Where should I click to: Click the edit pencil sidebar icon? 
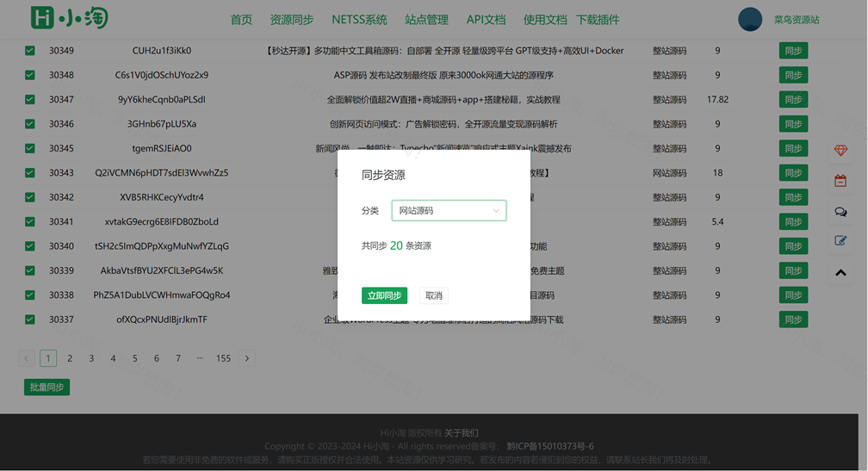click(840, 241)
